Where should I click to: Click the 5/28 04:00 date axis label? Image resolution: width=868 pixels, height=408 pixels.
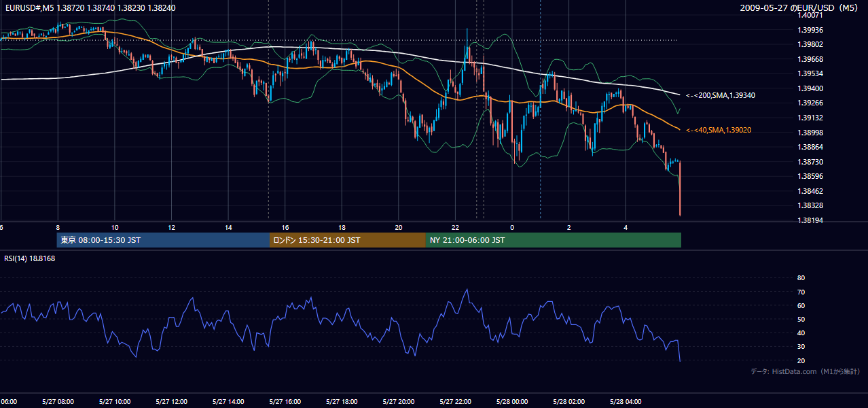coord(626,402)
